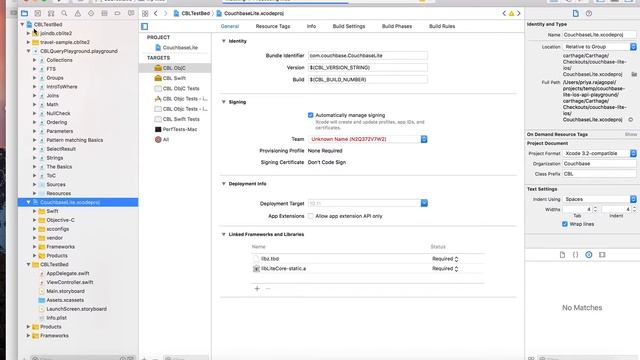The height and width of the screenshot is (360, 640).
Task: Switch to the Info tab
Action: (x=311, y=26)
